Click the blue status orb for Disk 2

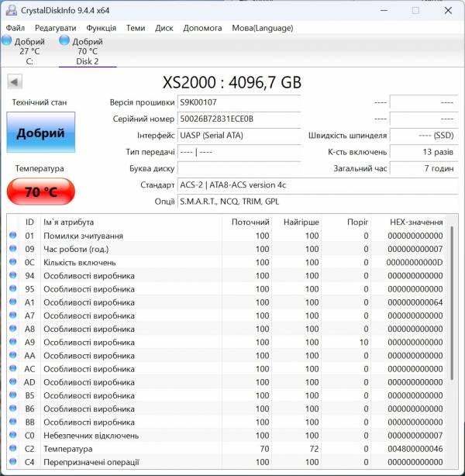(x=64, y=40)
